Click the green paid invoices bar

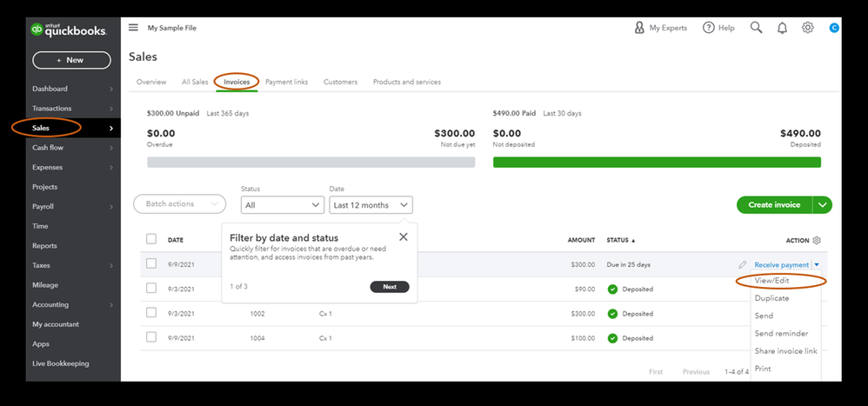click(658, 162)
